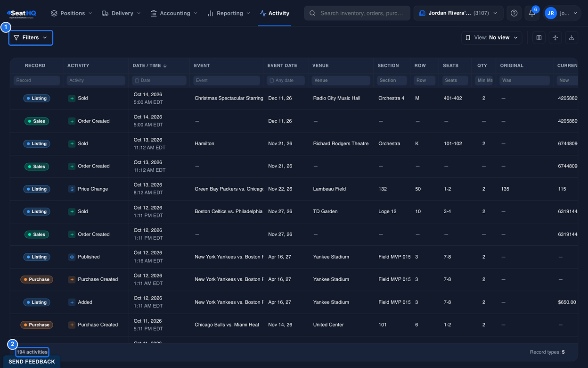Click the Venue column header
This screenshot has width=588, height=368.
[320, 66]
